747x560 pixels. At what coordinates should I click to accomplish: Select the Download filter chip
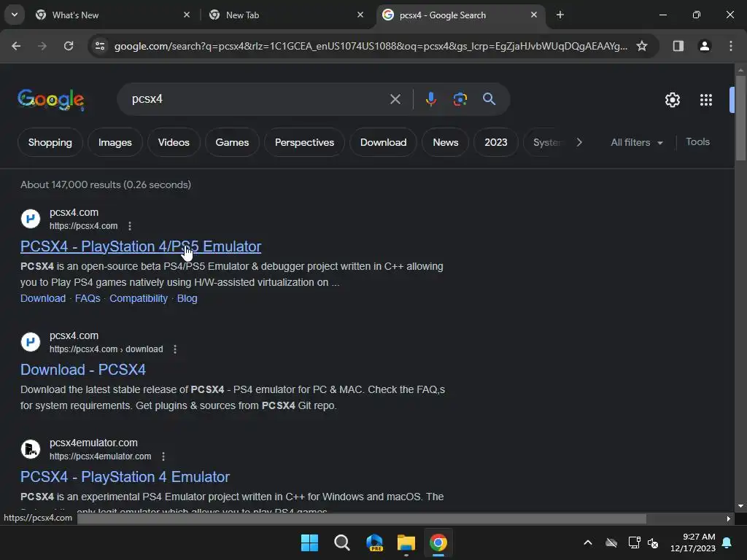(384, 142)
